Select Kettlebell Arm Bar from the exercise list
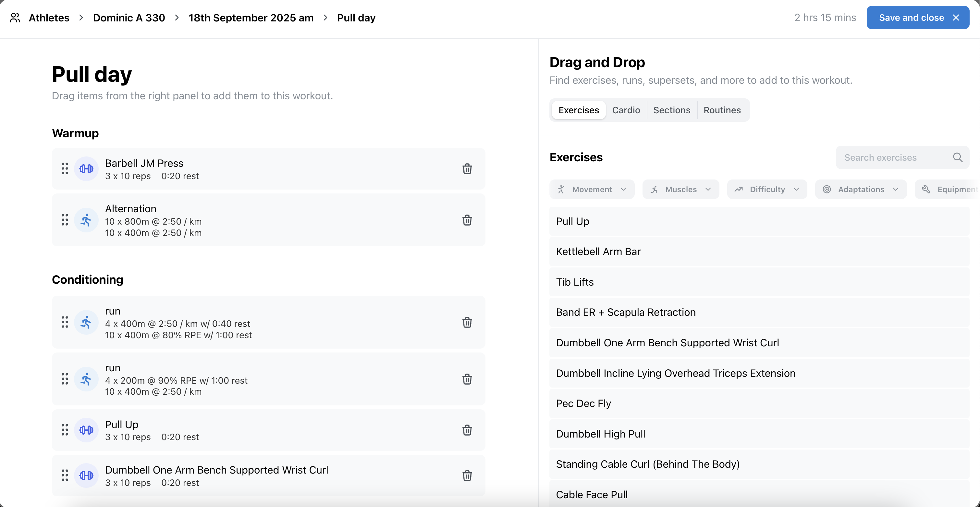Viewport: 980px width, 507px height. [598, 251]
